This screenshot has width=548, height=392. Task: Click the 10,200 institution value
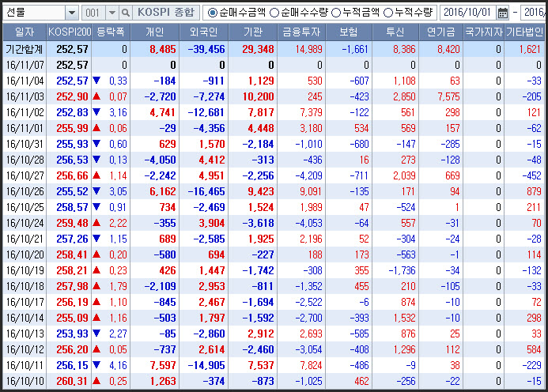point(259,96)
